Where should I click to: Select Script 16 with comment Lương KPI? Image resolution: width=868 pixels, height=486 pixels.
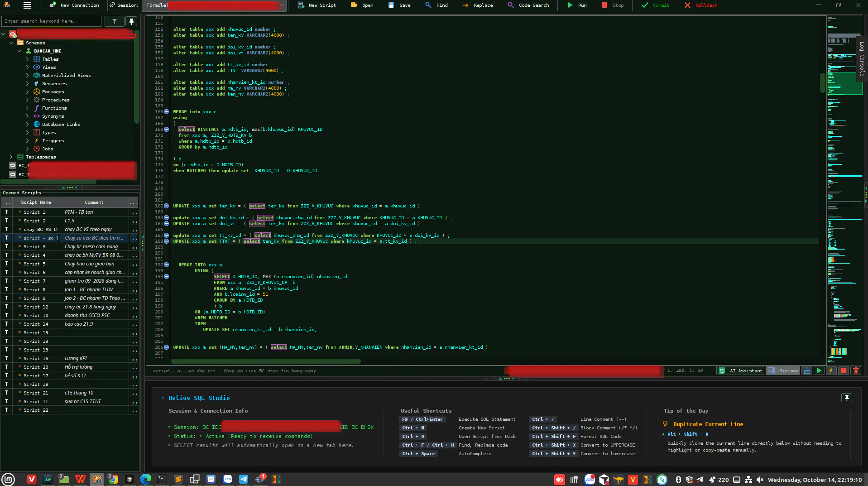point(70,358)
